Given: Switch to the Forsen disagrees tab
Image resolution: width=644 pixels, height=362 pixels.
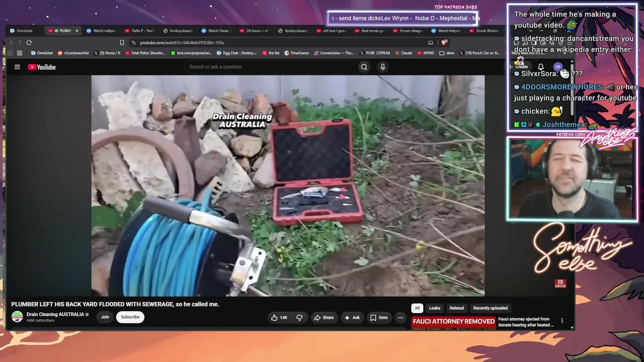Looking at the screenshot, I should (x=408, y=31).
